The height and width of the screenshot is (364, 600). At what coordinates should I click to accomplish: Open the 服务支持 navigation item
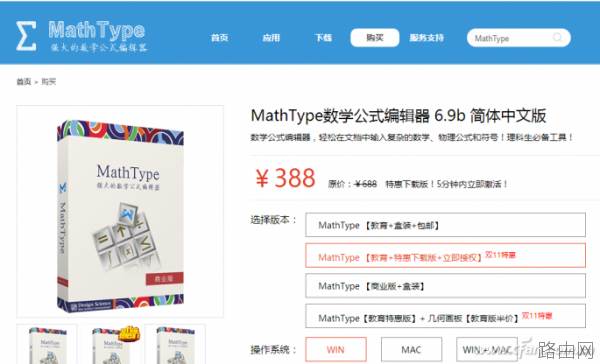pos(426,38)
